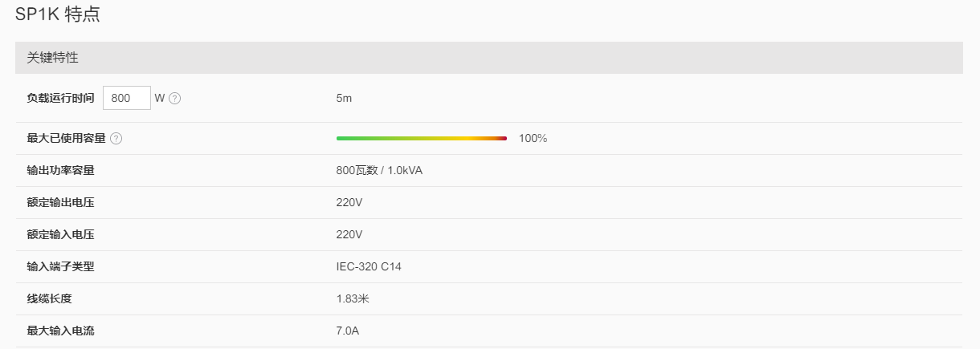Select the 5m runtime value
The width and height of the screenshot is (980, 349).
coord(344,98)
